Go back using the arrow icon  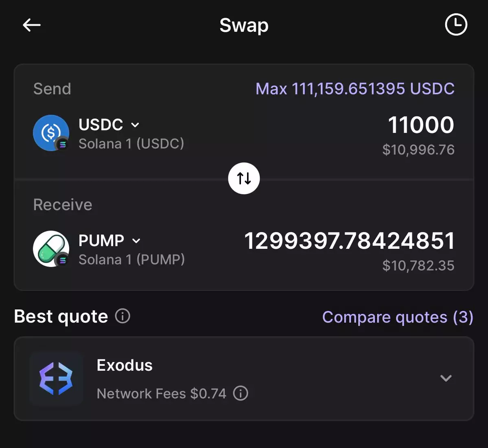tap(31, 25)
